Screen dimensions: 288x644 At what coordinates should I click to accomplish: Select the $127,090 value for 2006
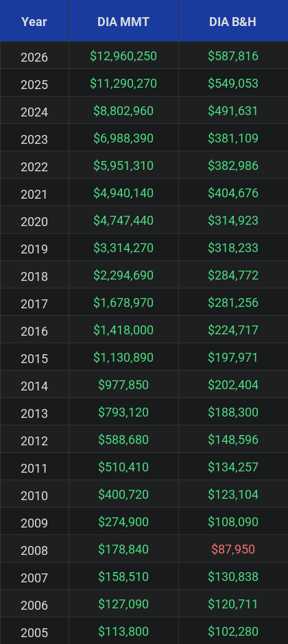pos(123,604)
